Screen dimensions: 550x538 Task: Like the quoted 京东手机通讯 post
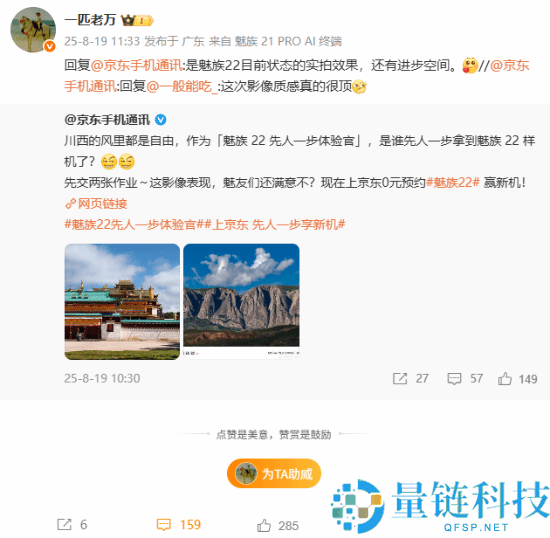click(x=504, y=379)
